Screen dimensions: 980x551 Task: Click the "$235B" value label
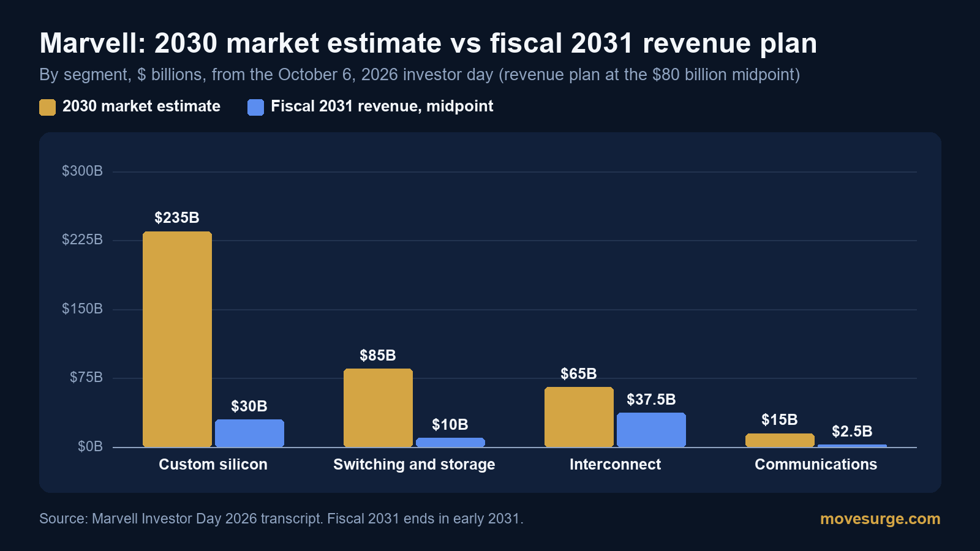[x=177, y=218]
